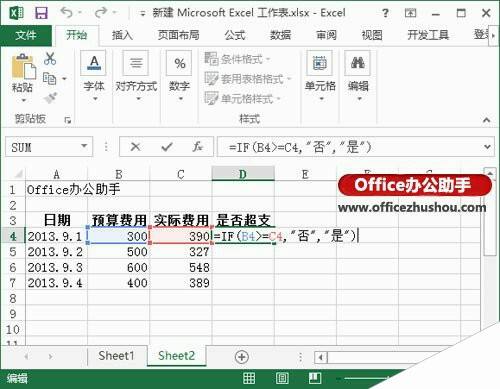The height and width of the screenshot is (389, 500).
Task: Click next sheet navigation arrow
Action: 50,357
